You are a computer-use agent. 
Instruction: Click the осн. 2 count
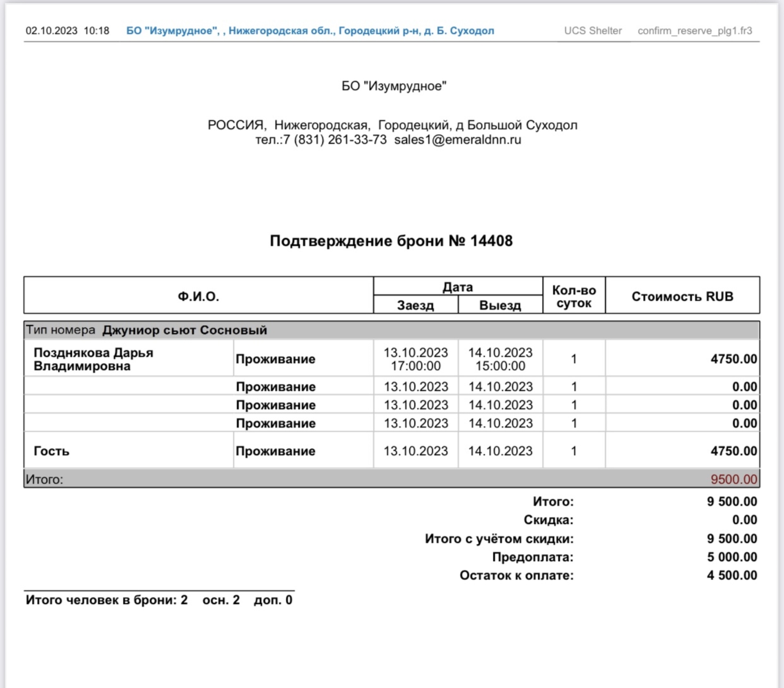221,600
